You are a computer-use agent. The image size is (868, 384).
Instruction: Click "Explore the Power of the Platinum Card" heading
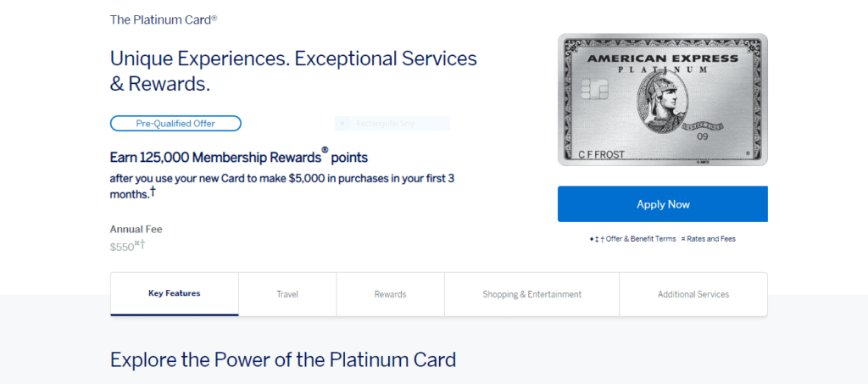pos(283,359)
